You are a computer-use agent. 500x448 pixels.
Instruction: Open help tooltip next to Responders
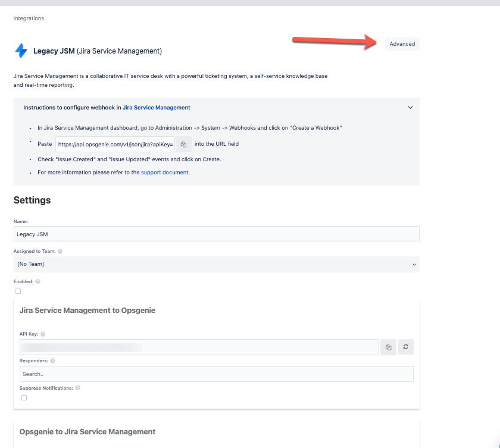52,361
